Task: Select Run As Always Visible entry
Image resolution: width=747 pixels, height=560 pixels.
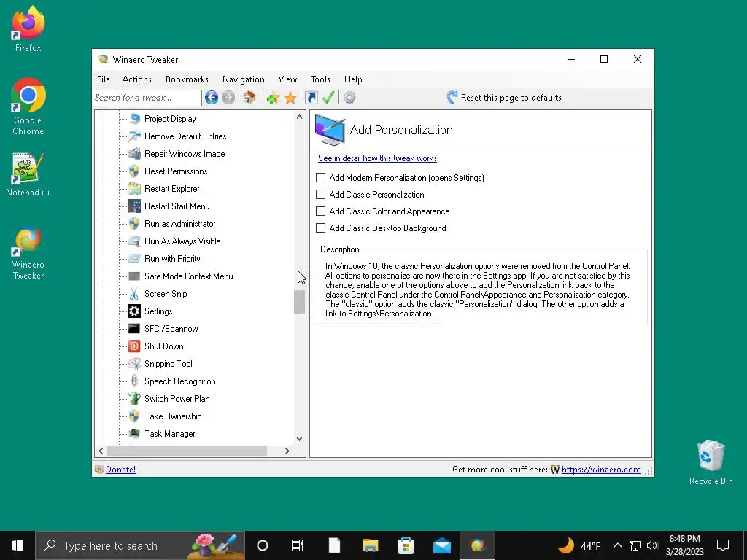Action: coord(182,241)
